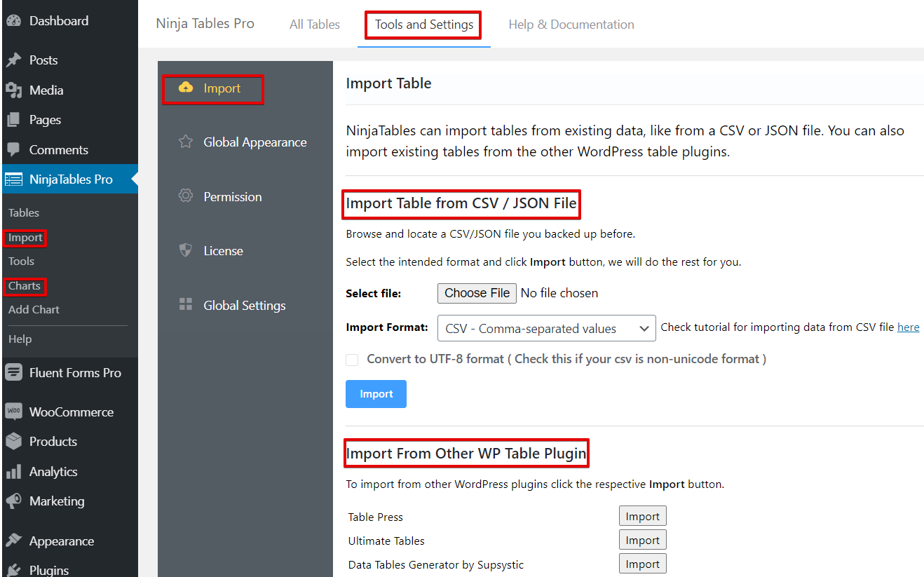Click the NinjaTables Pro table icon

[13, 179]
